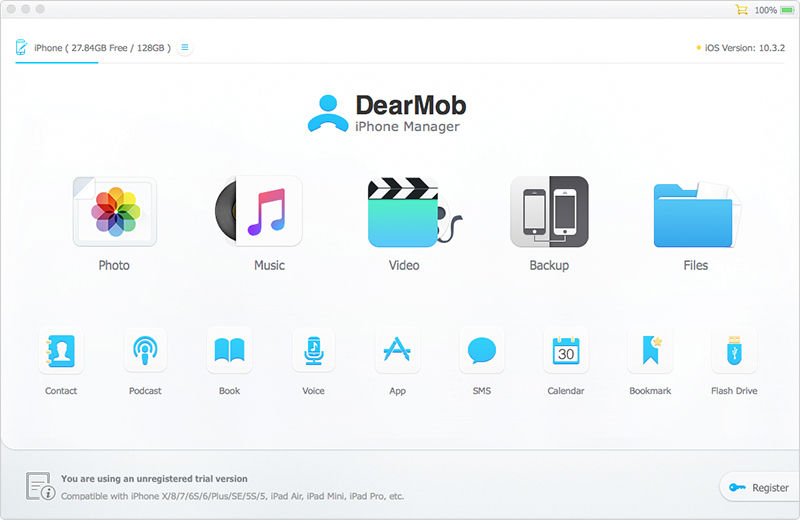Open the Video clapperboard icon
This screenshot has width=800, height=520.
[414, 211]
